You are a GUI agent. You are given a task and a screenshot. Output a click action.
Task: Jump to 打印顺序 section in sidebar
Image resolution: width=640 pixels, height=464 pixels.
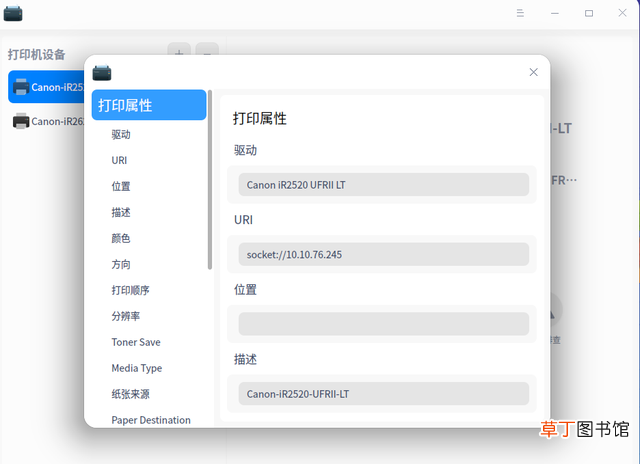click(x=131, y=290)
